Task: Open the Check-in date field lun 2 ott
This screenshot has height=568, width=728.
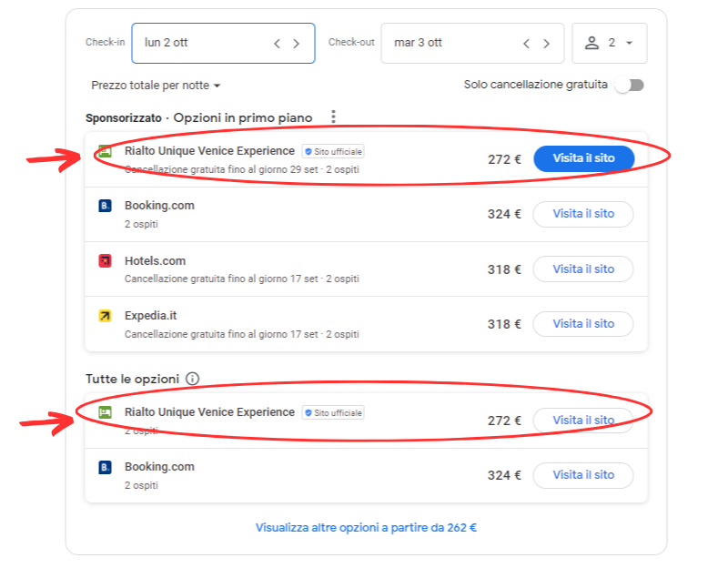Action: tap(223, 43)
